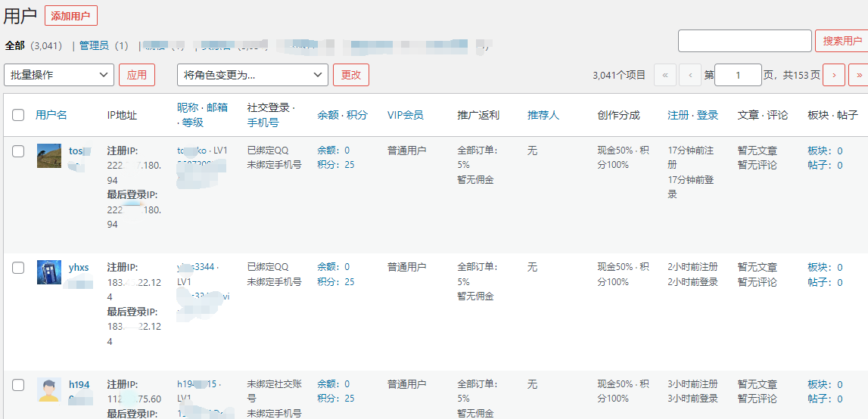Show 全部 users filter
Viewport: 868px width, 419px height.
click(x=15, y=45)
